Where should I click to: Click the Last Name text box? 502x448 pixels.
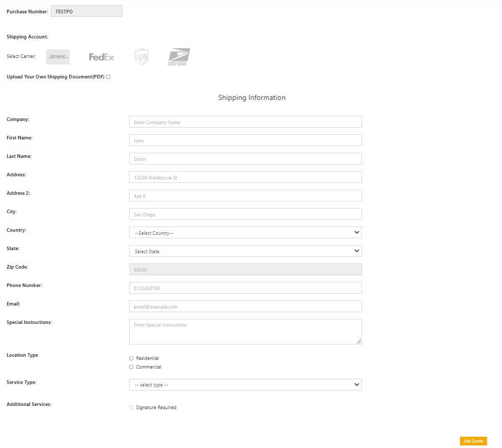click(245, 159)
